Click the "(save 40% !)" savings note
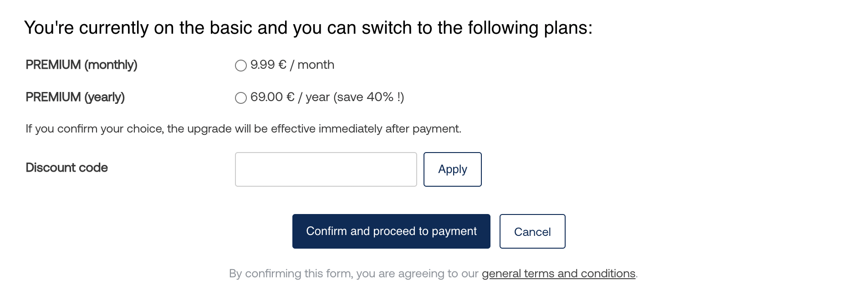Screen dimensions: 868x296 click(x=369, y=97)
